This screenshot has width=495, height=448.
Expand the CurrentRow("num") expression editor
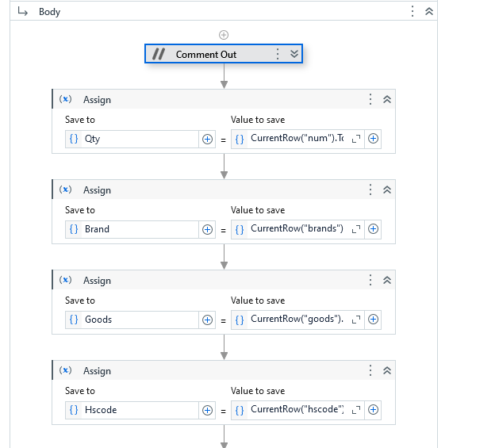pyautogui.click(x=356, y=139)
